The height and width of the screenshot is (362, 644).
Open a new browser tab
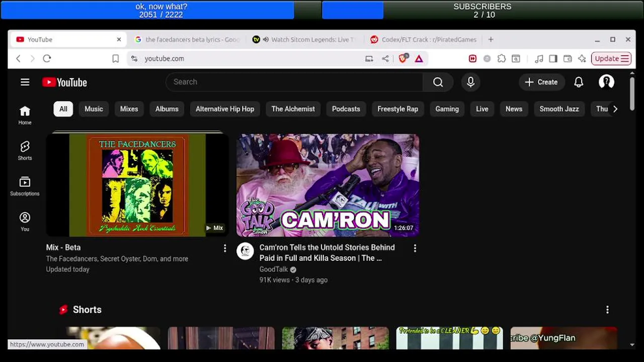coord(491,40)
